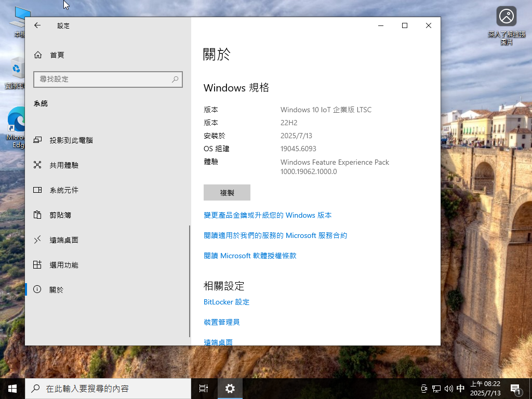
Task: Open the Windows Start menu
Action: pyautogui.click(x=12, y=388)
